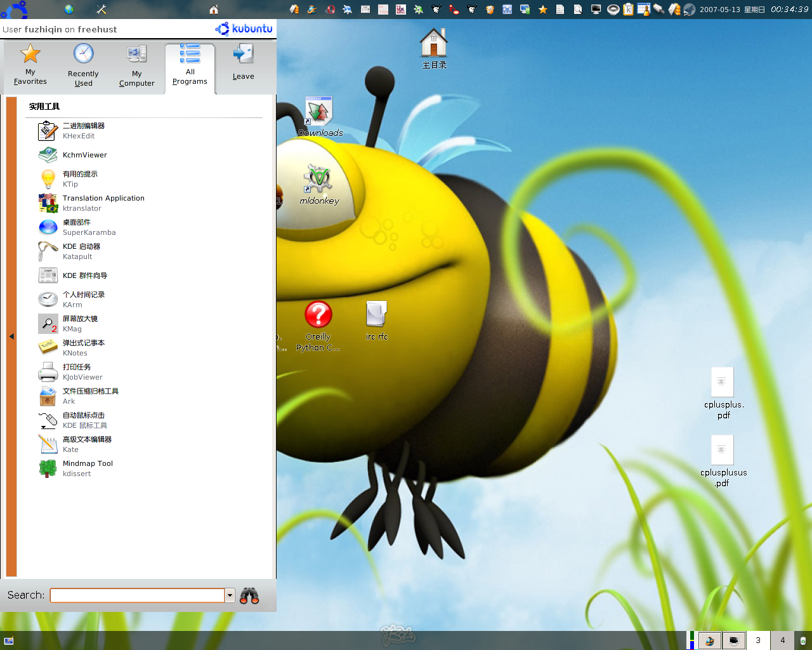Switch to My Favorites tab
The height and width of the screenshot is (650, 812).
tap(30, 65)
